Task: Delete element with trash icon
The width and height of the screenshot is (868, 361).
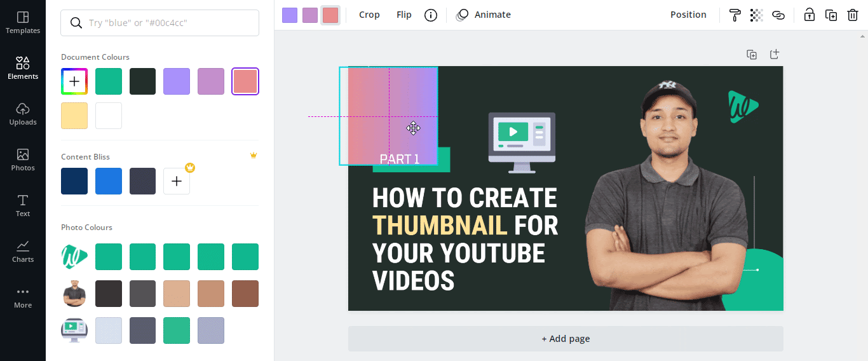Action: (x=853, y=15)
